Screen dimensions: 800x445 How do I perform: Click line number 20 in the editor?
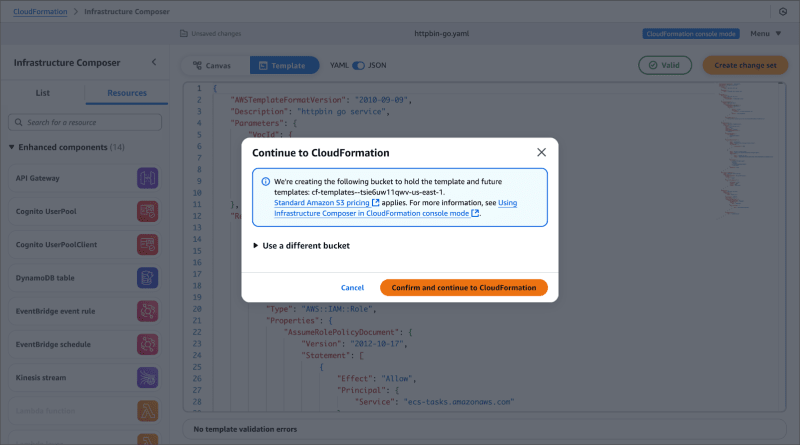coord(197,309)
